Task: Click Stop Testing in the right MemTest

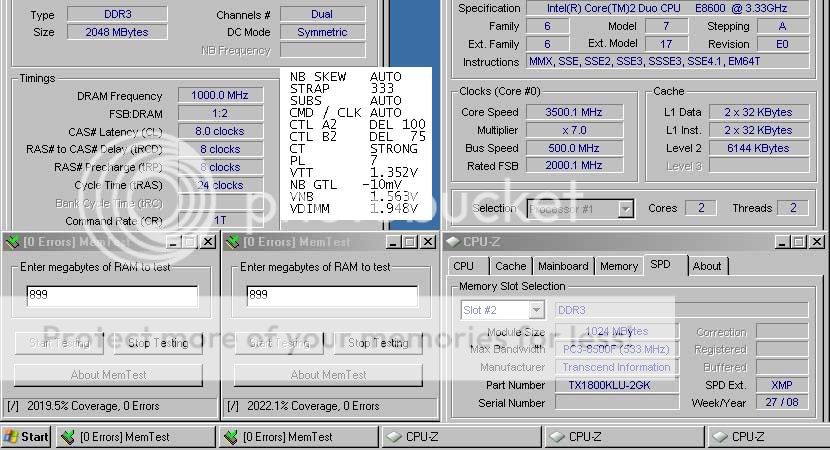Action: tap(378, 343)
